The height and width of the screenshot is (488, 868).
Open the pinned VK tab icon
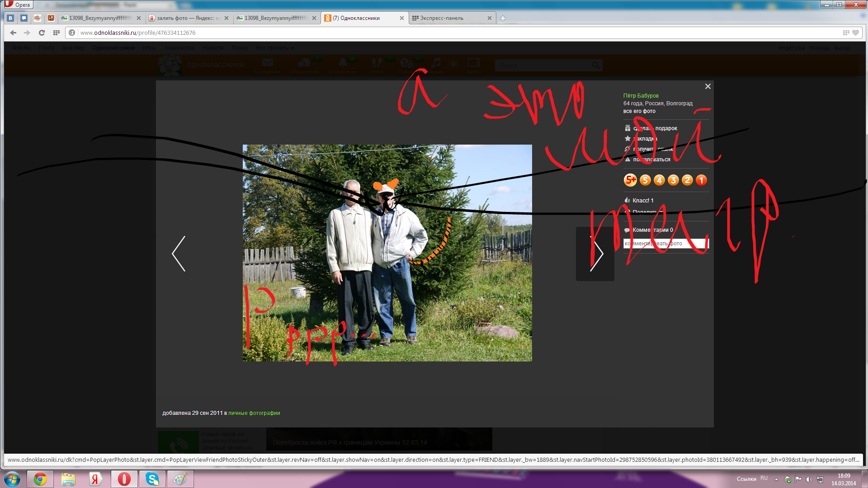point(11,18)
